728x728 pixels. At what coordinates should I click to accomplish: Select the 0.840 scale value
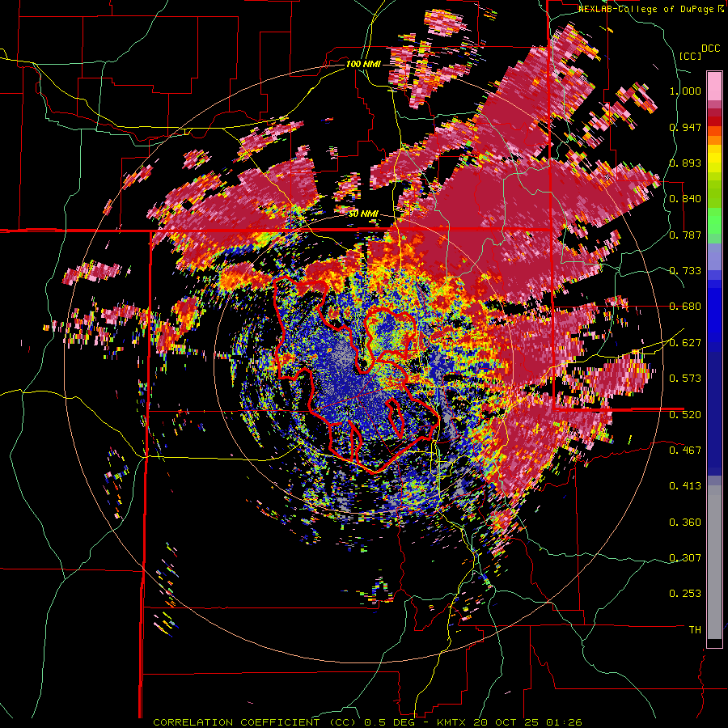pyautogui.click(x=685, y=199)
